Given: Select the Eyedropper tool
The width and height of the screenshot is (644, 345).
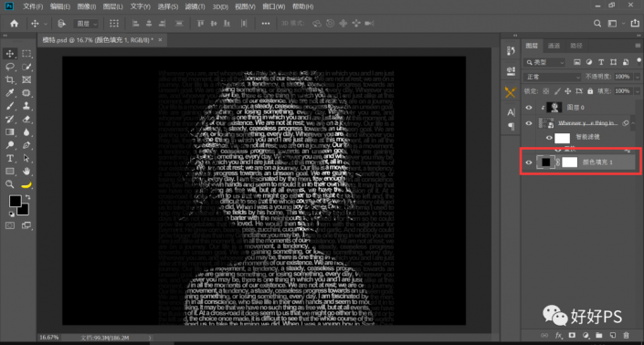Looking at the screenshot, I should point(10,93).
